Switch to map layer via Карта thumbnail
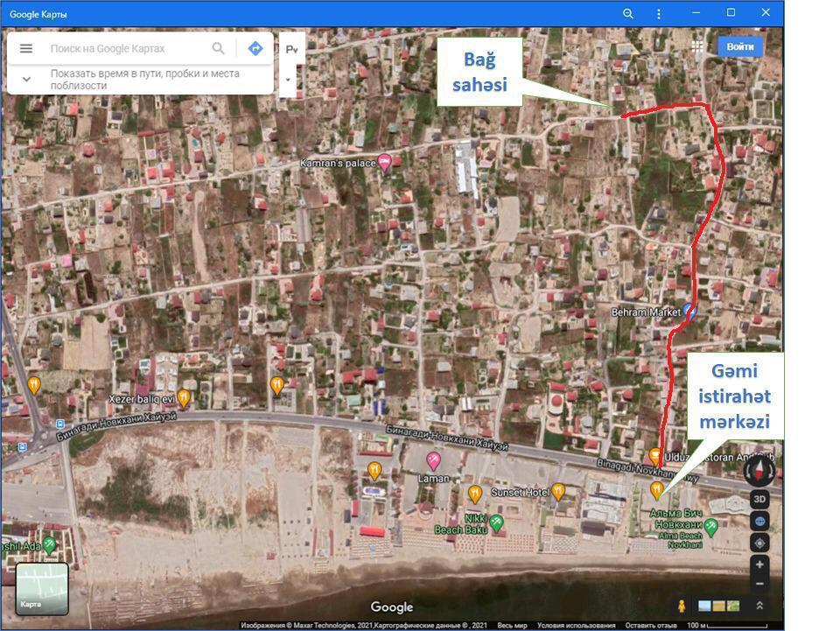The image size is (840, 631). [x=42, y=588]
